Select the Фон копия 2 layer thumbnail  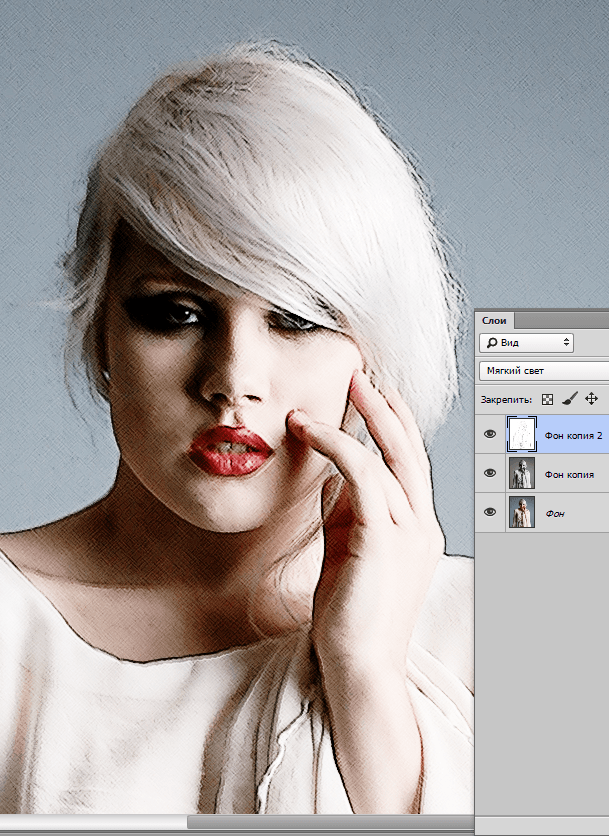pos(522,435)
